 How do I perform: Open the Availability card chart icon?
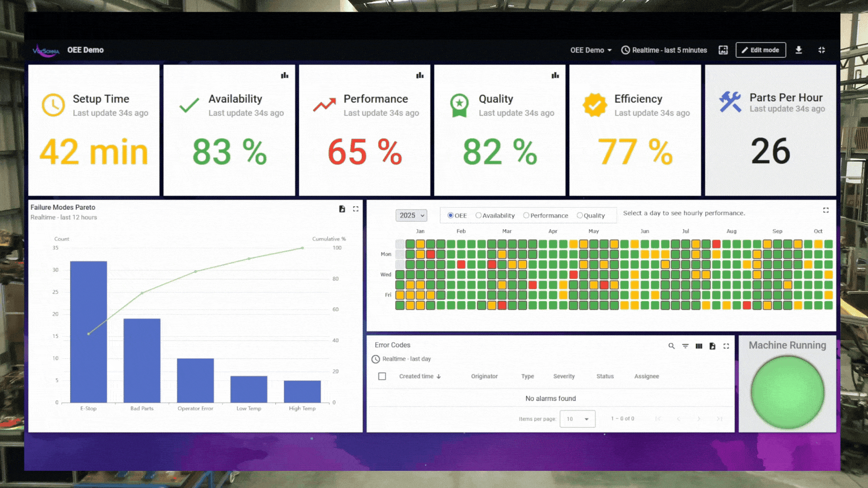pyautogui.click(x=284, y=75)
